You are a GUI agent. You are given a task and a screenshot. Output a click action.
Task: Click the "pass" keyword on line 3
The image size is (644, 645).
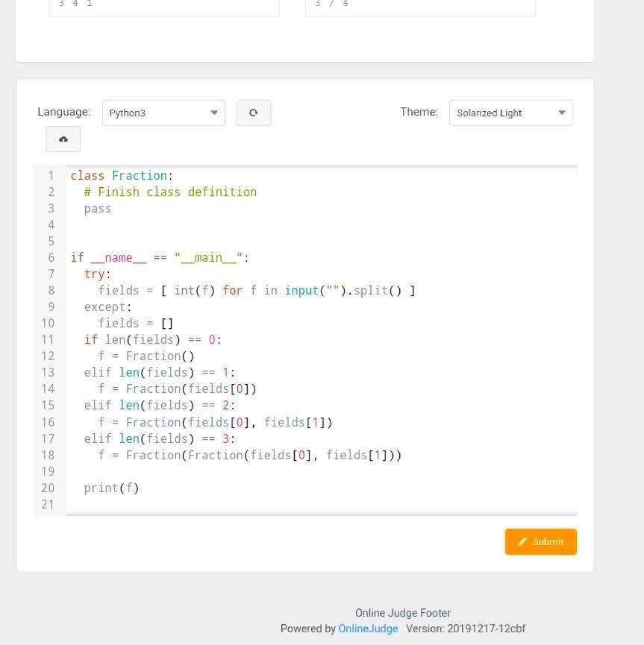[97, 208]
